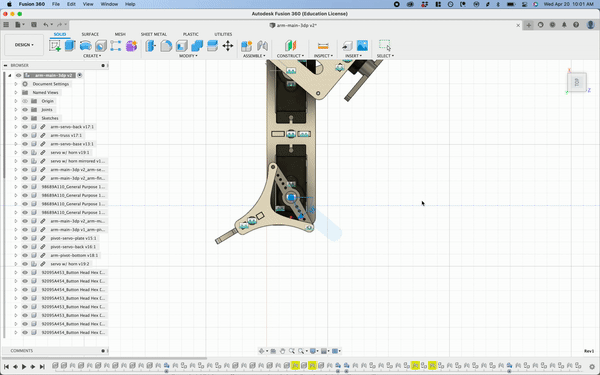Viewport: 600px width, 375px height.
Task: Expand the Named Views node
Action: click(x=16, y=93)
